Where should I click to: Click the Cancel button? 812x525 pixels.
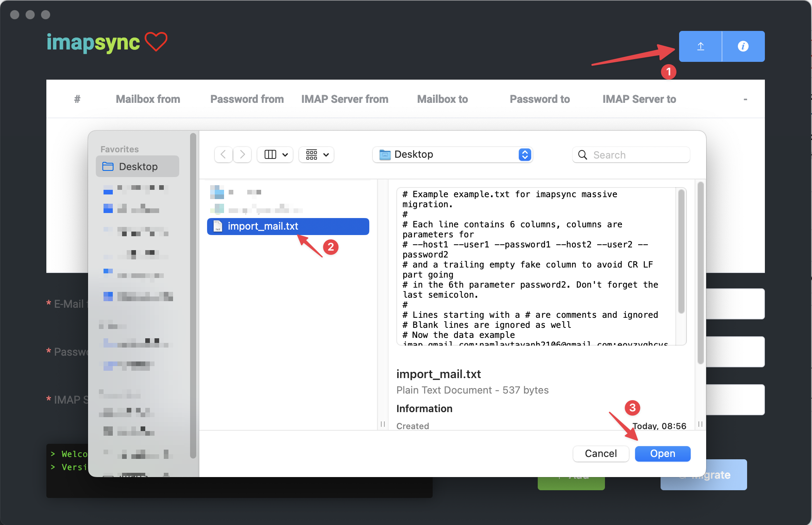[601, 453]
